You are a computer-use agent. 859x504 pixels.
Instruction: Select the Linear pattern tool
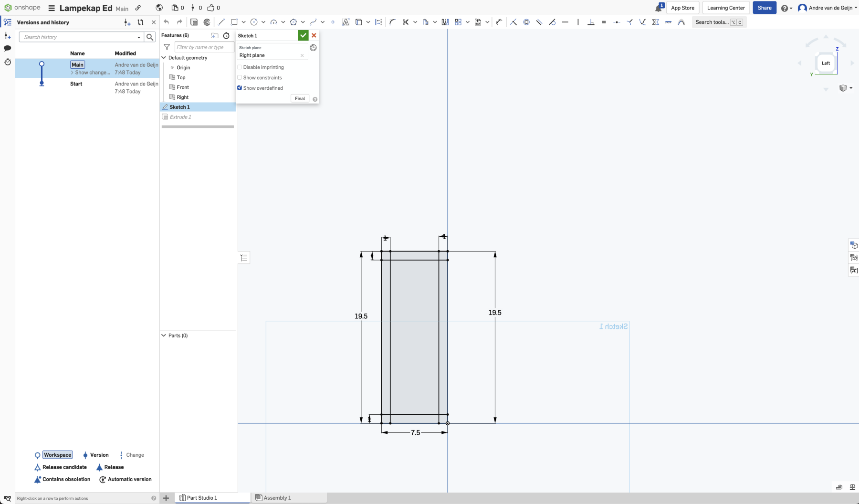tap(458, 22)
